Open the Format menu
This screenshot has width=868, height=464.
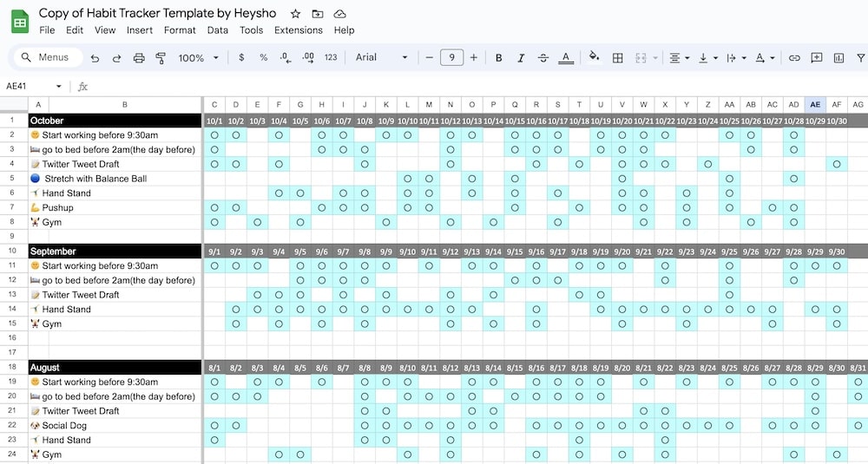coord(180,29)
